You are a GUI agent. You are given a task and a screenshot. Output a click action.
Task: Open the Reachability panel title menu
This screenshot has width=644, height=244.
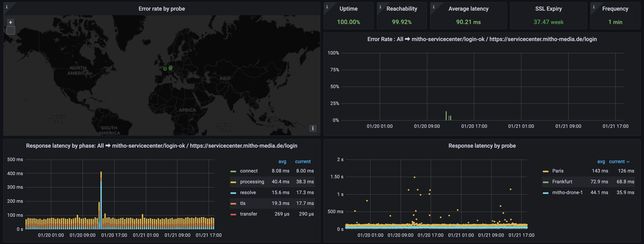point(402,9)
